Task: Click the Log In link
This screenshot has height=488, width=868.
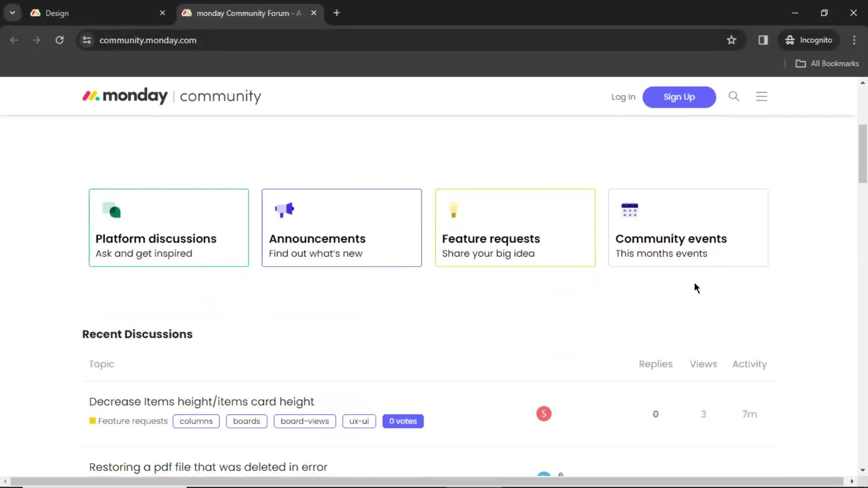Action: (x=623, y=97)
